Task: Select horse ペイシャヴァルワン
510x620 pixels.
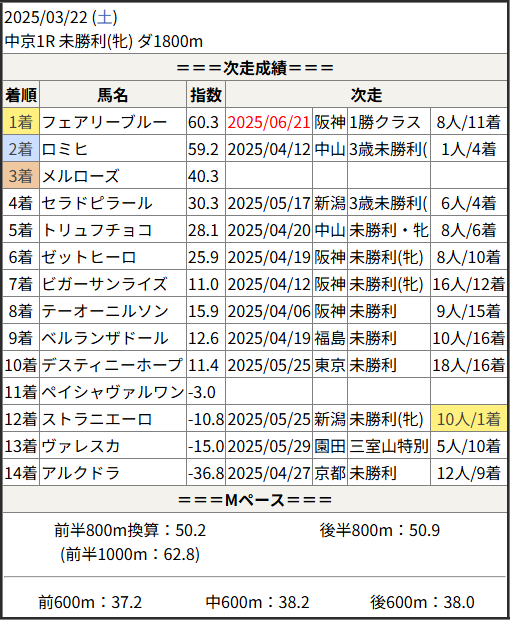Action: [x=113, y=392]
